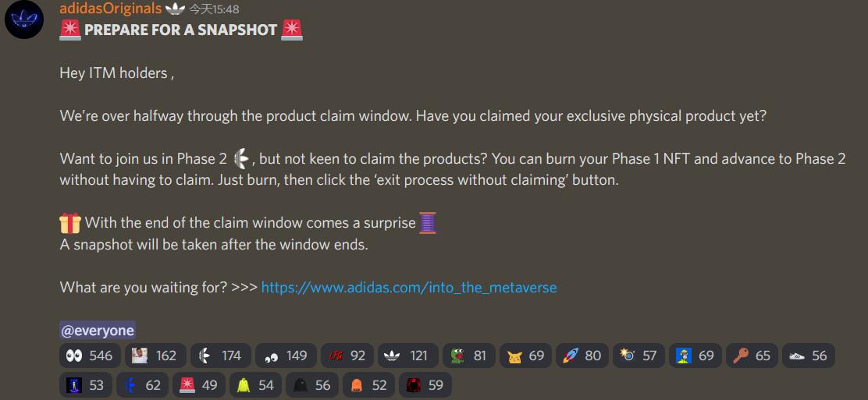
Task: Toggle the Phase 2 logo reaction with 174
Action: [x=220, y=356]
